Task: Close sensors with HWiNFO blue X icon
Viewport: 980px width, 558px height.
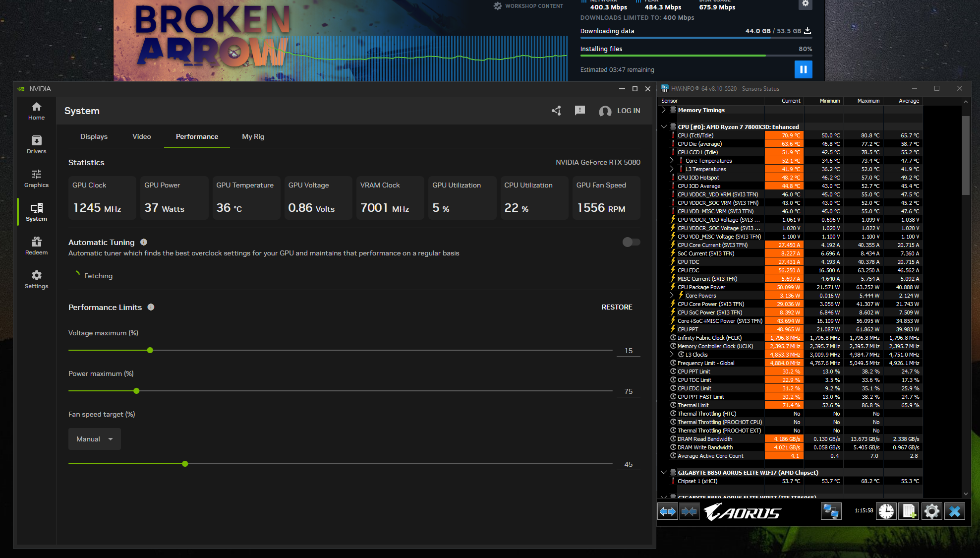Action: coord(955,511)
